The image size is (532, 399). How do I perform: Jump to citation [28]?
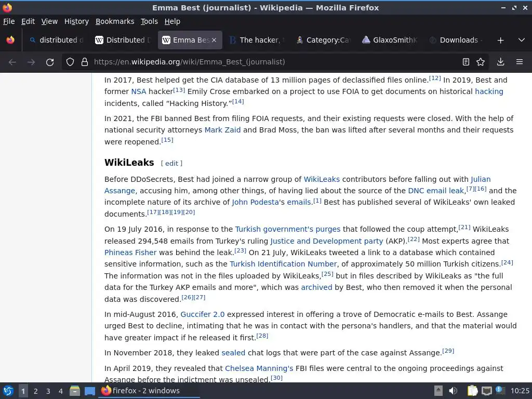[262, 336]
